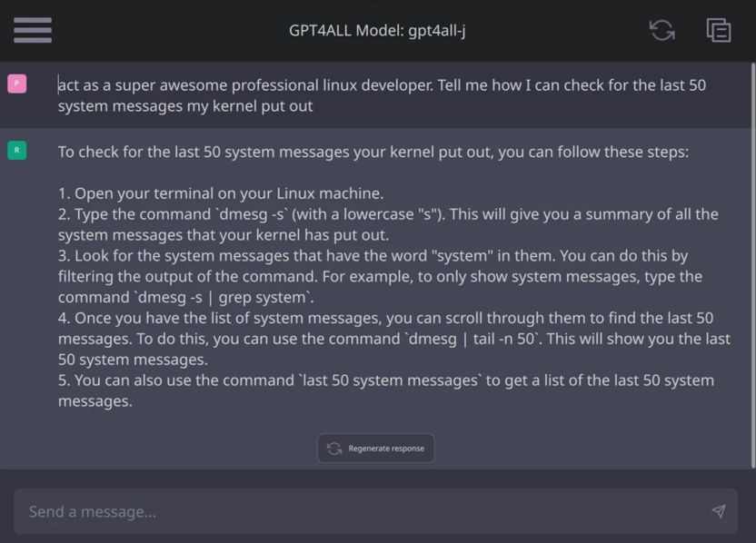Click the circular arrows inside Regenerate response
The width and height of the screenshot is (756, 543).
tap(334, 449)
